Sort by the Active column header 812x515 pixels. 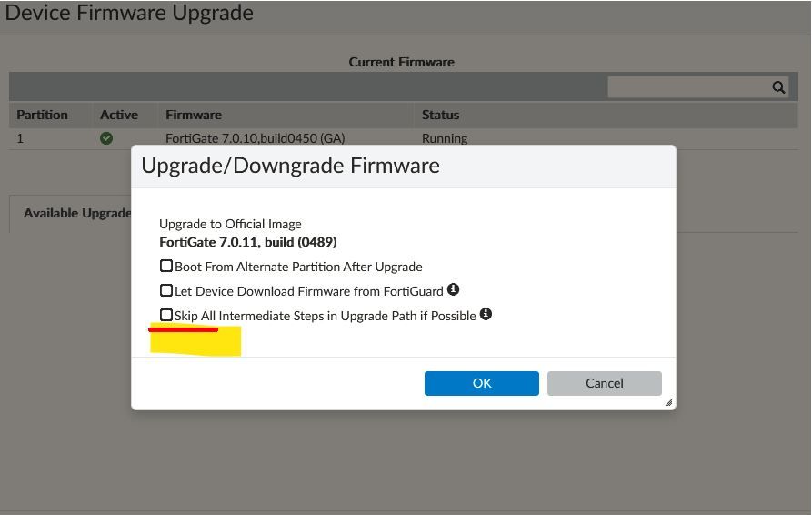(x=119, y=115)
